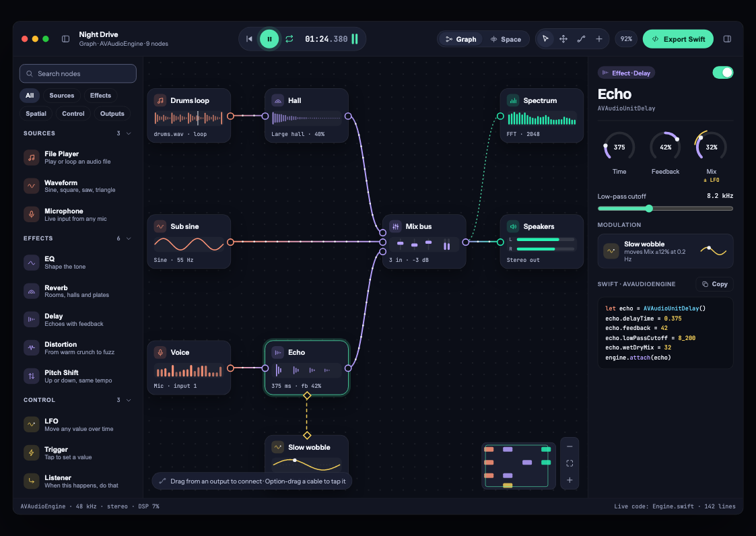The width and height of the screenshot is (756, 536).
Task: Click the EQ effect icon
Action: tap(32, 263)
